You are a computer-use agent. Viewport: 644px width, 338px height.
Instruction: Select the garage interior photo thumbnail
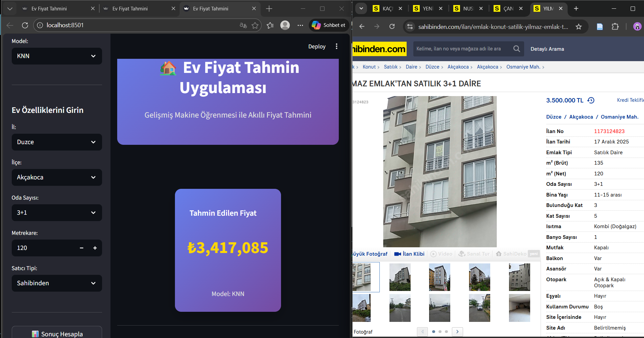(519, 308)
